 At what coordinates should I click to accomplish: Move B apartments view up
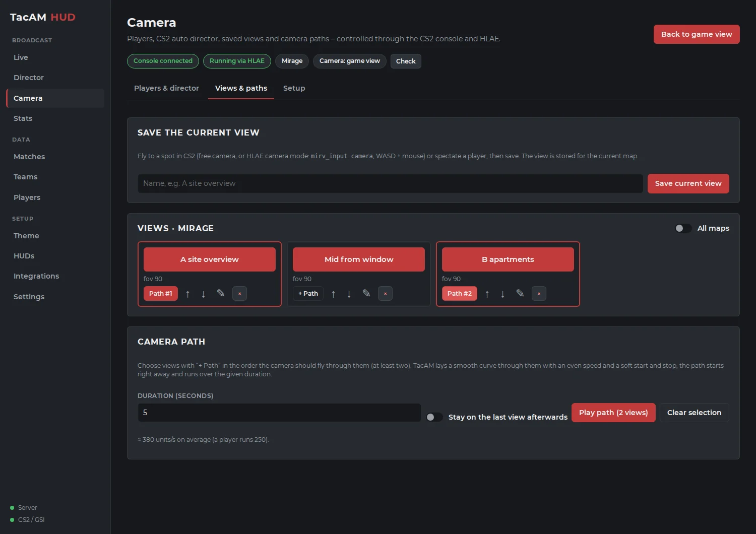point(487,294)
